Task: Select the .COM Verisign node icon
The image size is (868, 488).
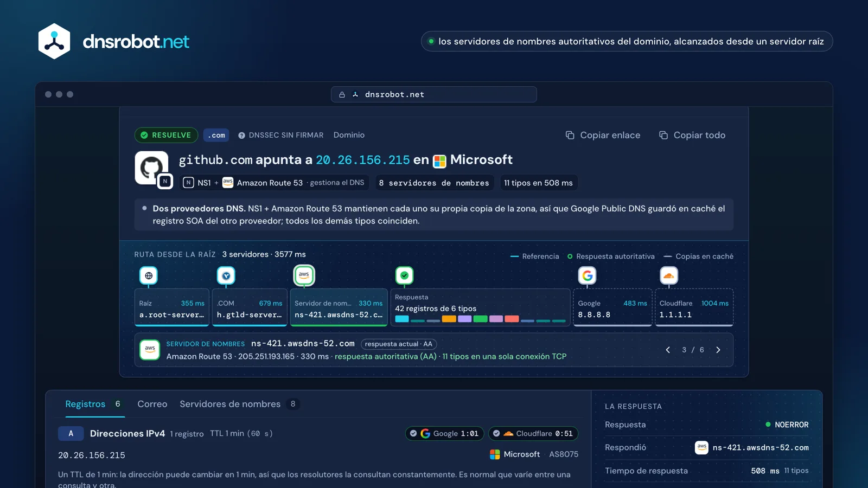Action: coord(226,275)
